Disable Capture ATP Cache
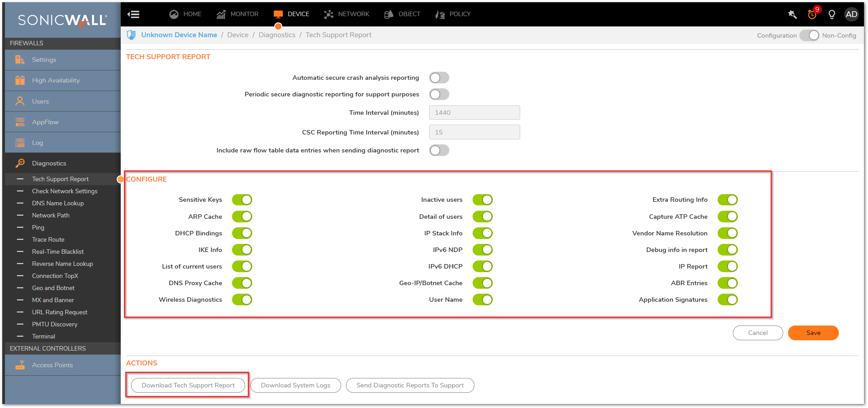The image size is (868, 408). 728,217
